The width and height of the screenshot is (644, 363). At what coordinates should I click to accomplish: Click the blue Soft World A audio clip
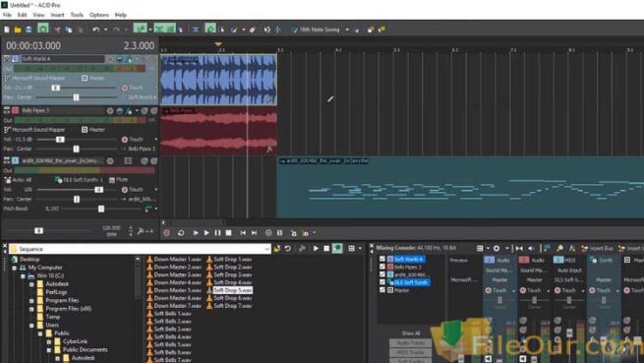(x=218, y=80)
